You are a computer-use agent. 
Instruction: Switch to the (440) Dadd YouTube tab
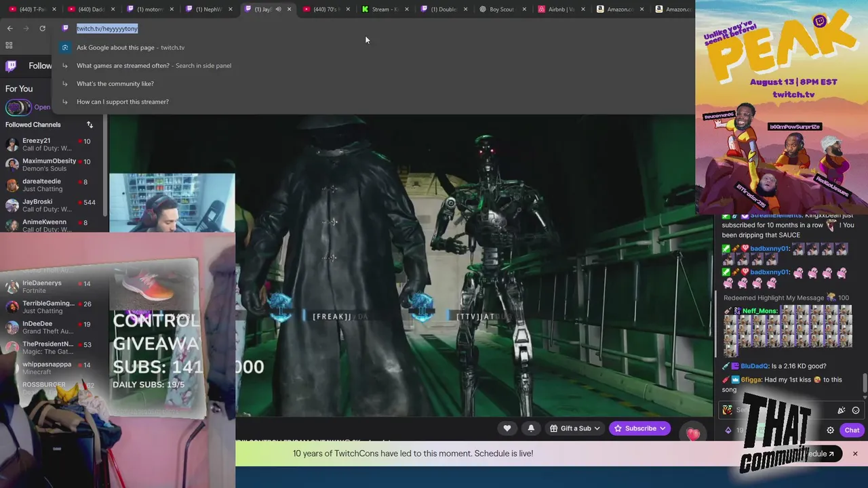91,9
